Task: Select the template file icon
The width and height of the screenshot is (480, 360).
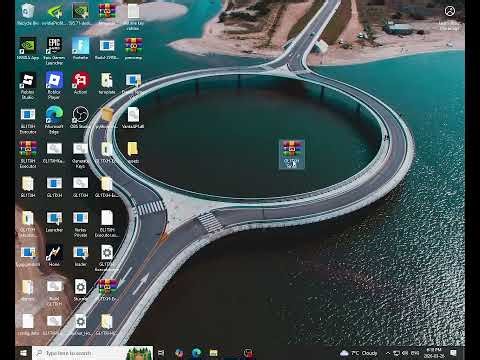Action: [x=107, y=83]
